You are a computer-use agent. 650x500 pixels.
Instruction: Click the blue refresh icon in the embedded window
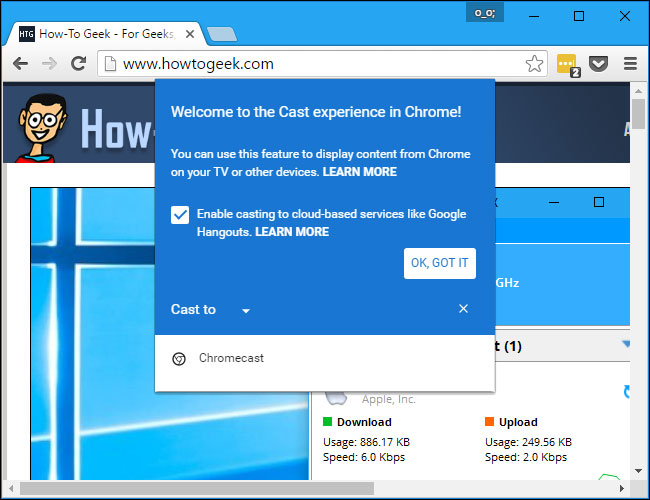(627, 391)
